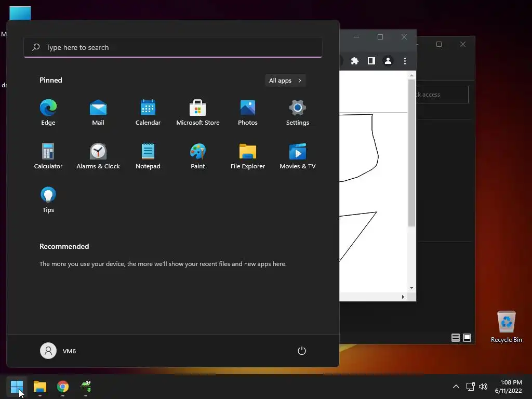Open Settings from pinned apps
The height and width of the screenshot is (399, 532).
pyautogui.click(x=298, y=113)
